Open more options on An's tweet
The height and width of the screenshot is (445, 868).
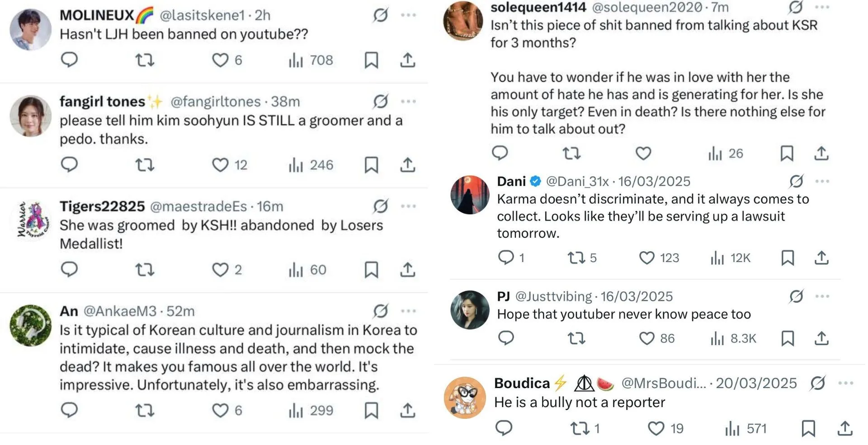[408, 311]
